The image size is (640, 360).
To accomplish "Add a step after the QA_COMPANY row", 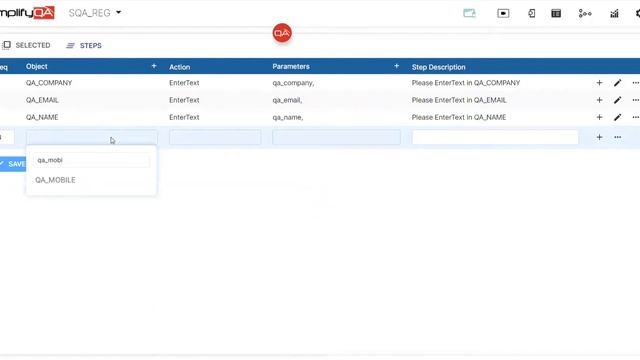I will tap(599, 83).
